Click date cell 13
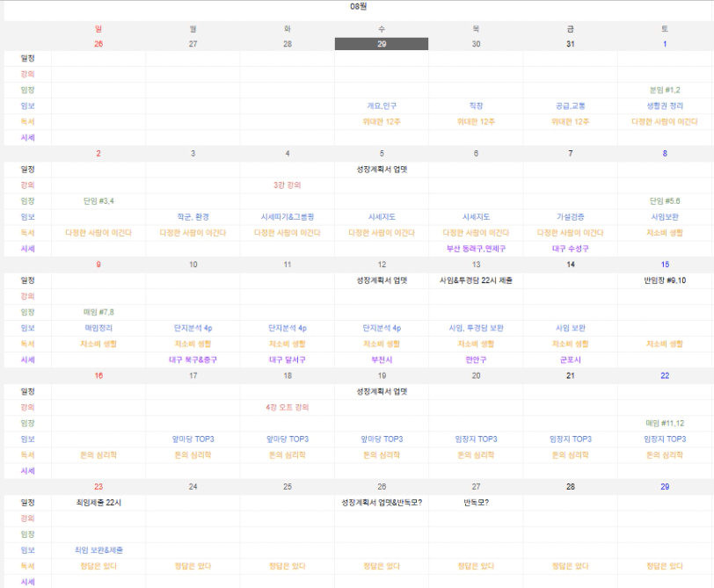714x588 pixels. tap(476, 265)
